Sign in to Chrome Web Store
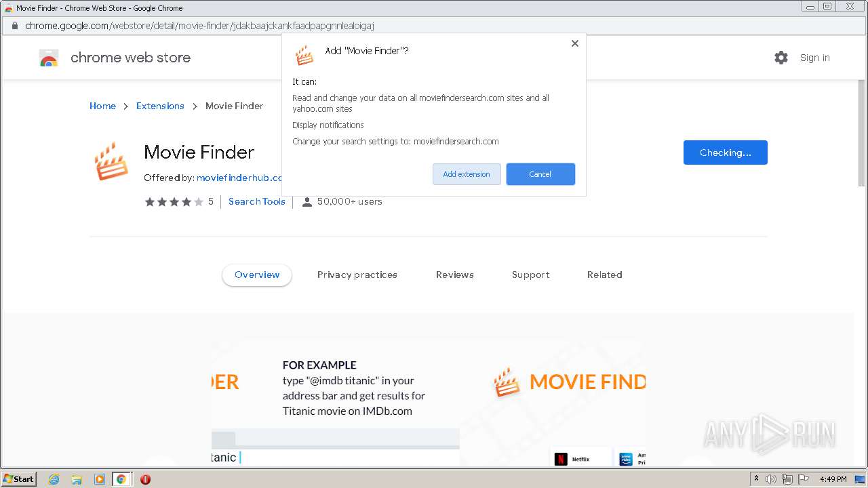Viewport: 868px width, 488px height. (x=814, y=58)
